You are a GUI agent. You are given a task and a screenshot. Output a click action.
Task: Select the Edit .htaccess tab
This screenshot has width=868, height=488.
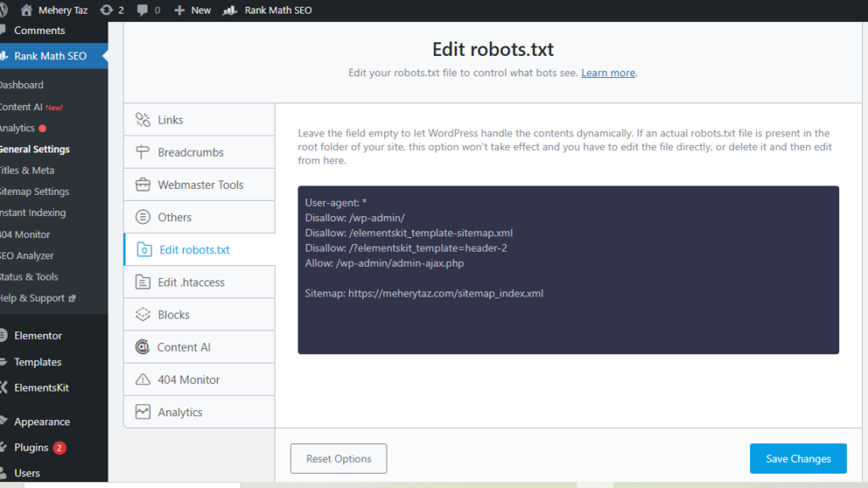(x=199, y=282)
